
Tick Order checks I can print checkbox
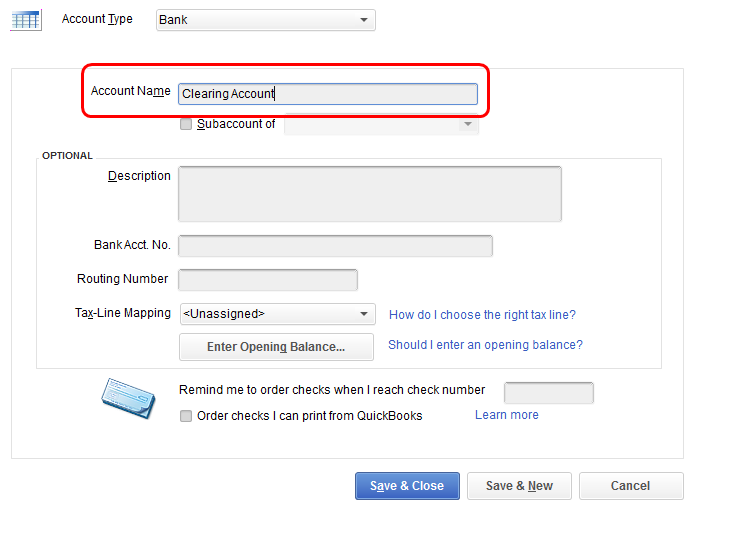point(186,416)
